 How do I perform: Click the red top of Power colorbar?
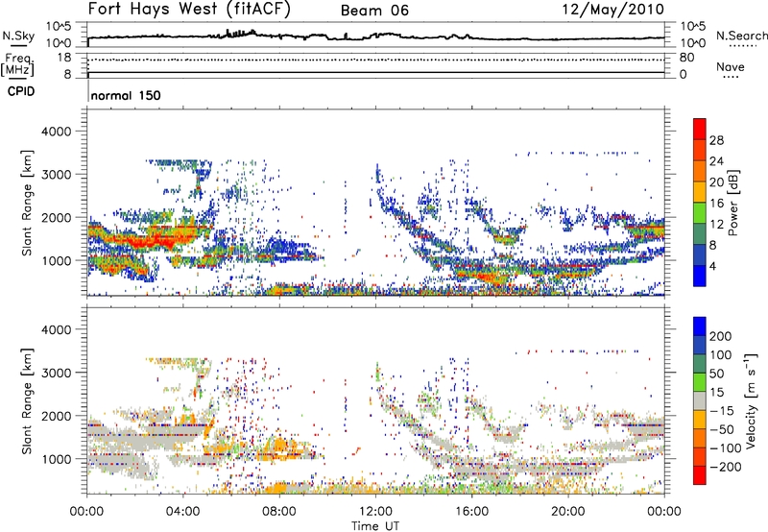click(x=700, y=129)
